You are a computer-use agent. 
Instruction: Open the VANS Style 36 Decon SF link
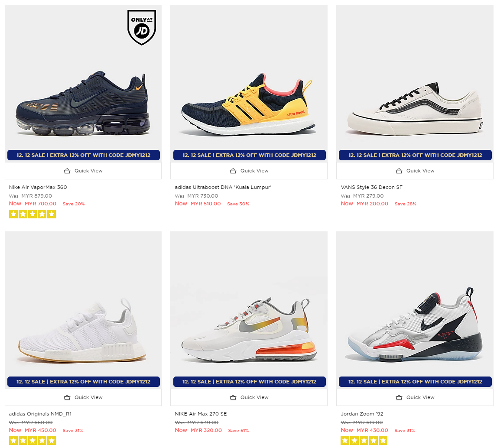coord(371,187)
